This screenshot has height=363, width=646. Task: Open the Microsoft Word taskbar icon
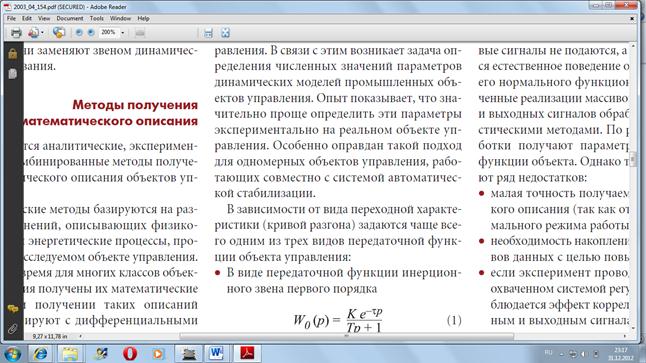click(216, 353)
